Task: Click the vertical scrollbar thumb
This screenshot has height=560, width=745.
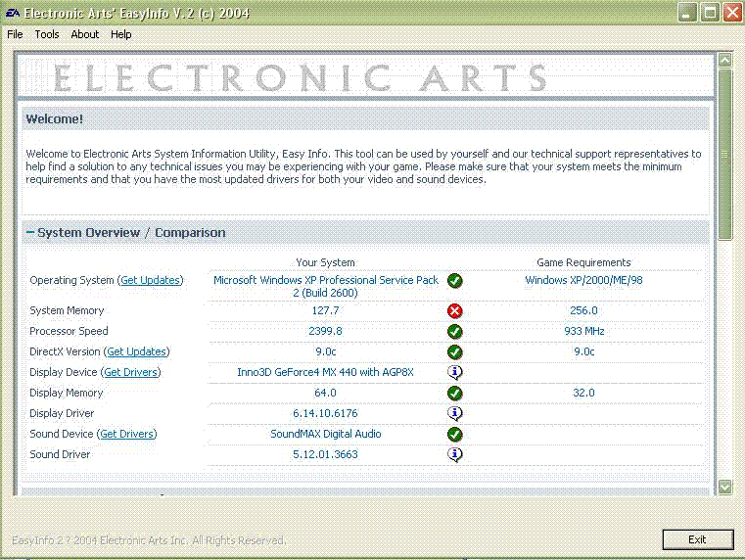Action: [x=725, y=155]
